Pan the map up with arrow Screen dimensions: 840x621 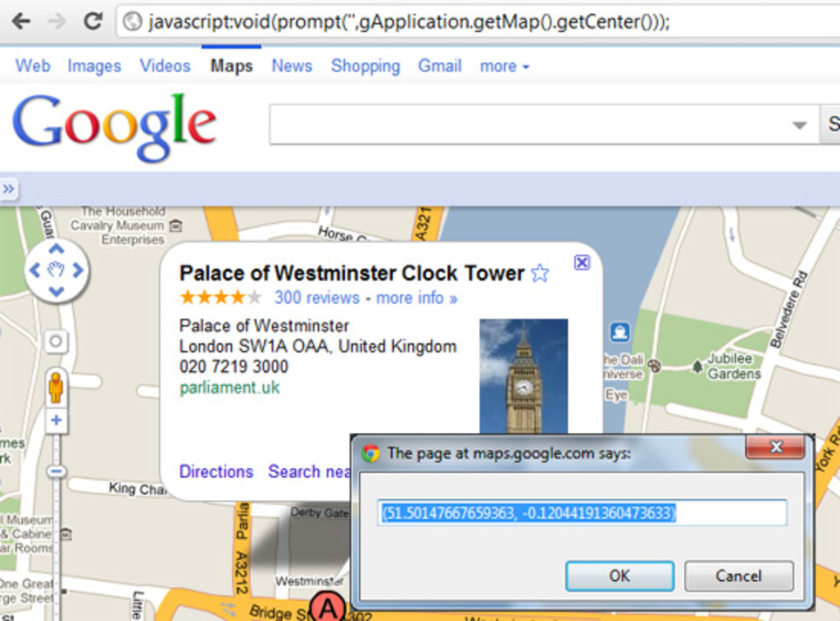click(x=56, y=249)
